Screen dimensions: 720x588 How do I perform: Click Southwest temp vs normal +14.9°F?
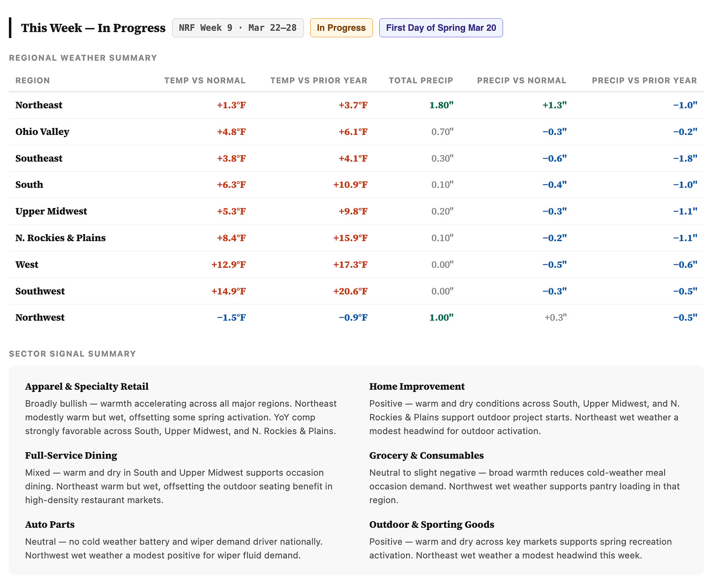click(228, 292)
